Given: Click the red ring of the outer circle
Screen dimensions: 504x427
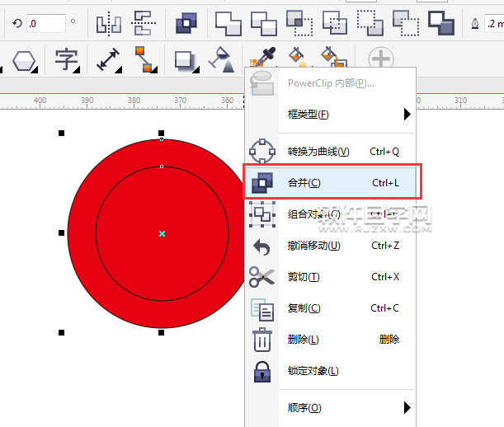Looking at the screenshot, I should [x=82, y=233].
